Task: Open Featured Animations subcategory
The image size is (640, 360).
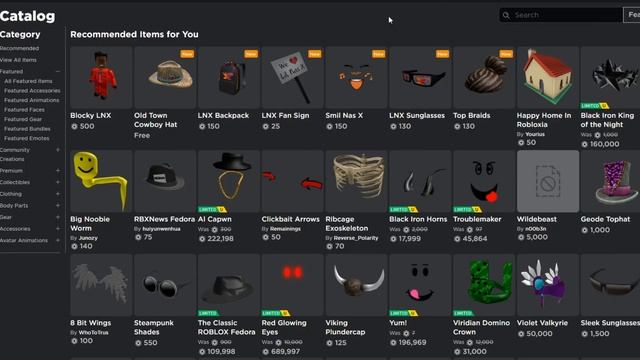Action: (31, 100)
